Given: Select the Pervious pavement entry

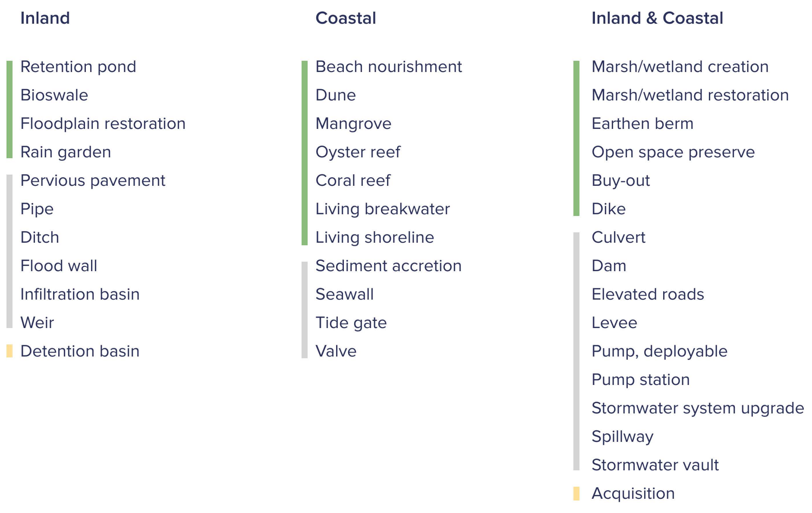Looking at the screenshot, I should [93, 181].
